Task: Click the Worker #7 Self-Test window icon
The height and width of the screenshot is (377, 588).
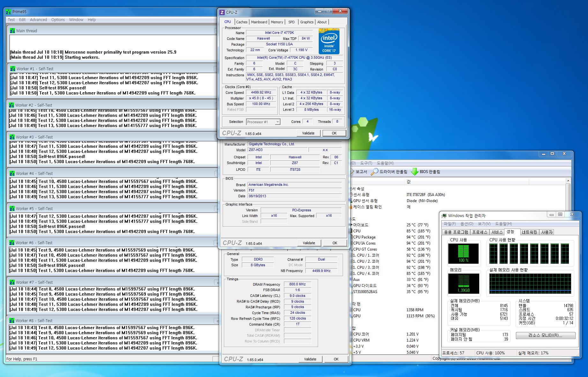Action: pos(12,282)
